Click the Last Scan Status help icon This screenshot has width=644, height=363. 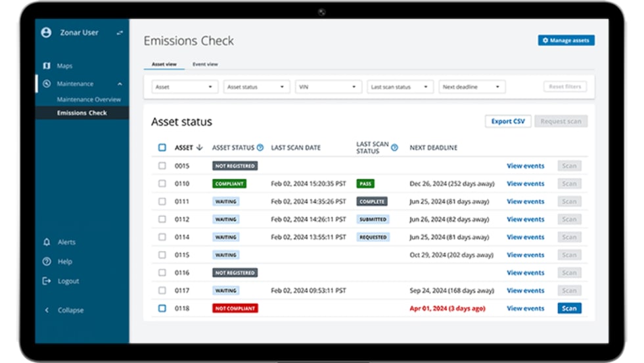(394, 147)
